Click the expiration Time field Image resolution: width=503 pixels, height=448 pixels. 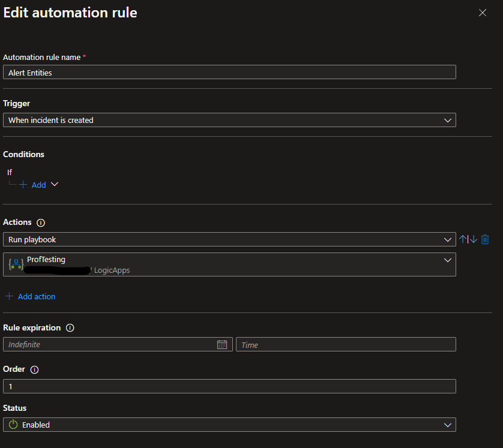coord(346,344)
